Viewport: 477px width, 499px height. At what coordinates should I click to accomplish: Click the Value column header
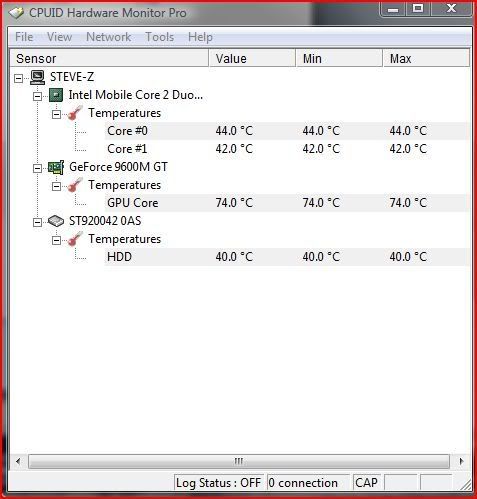[252, 58]
